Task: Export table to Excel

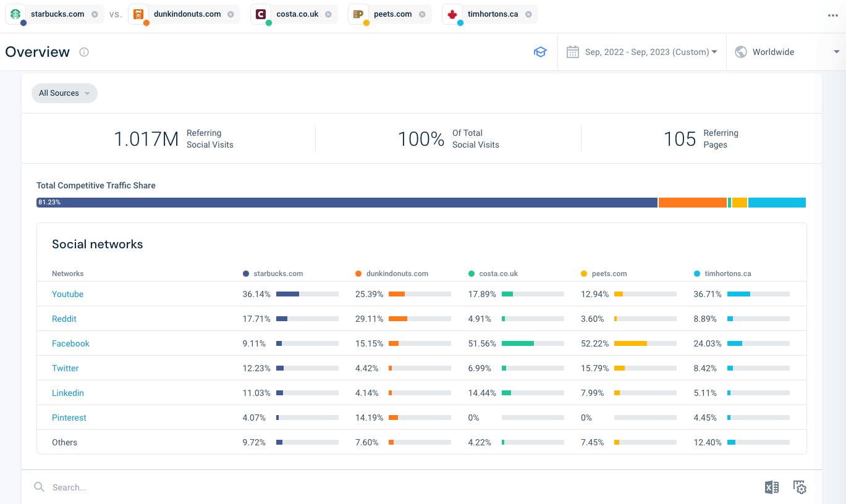Action: pos(771,487)
